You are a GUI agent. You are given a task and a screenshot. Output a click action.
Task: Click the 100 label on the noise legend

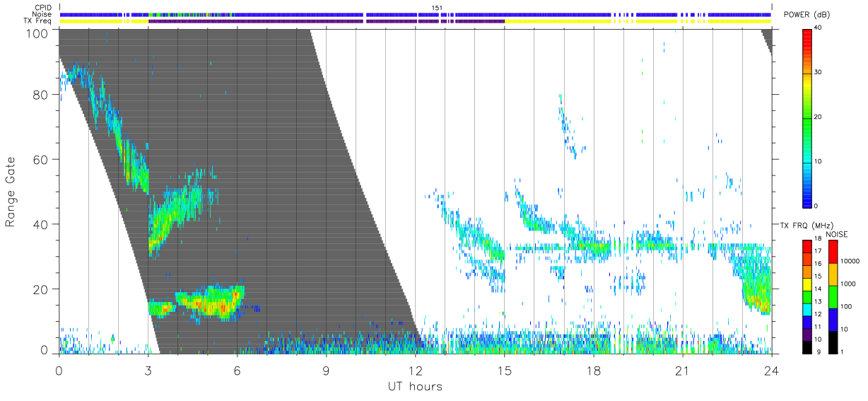pyautogui.click(x=847, y=306)
